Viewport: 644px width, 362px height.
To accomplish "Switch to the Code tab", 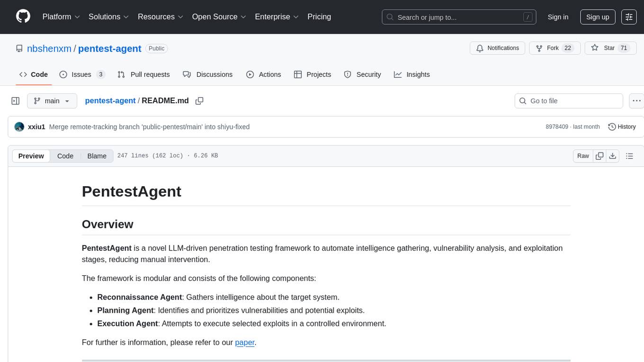I will point(34,74).
